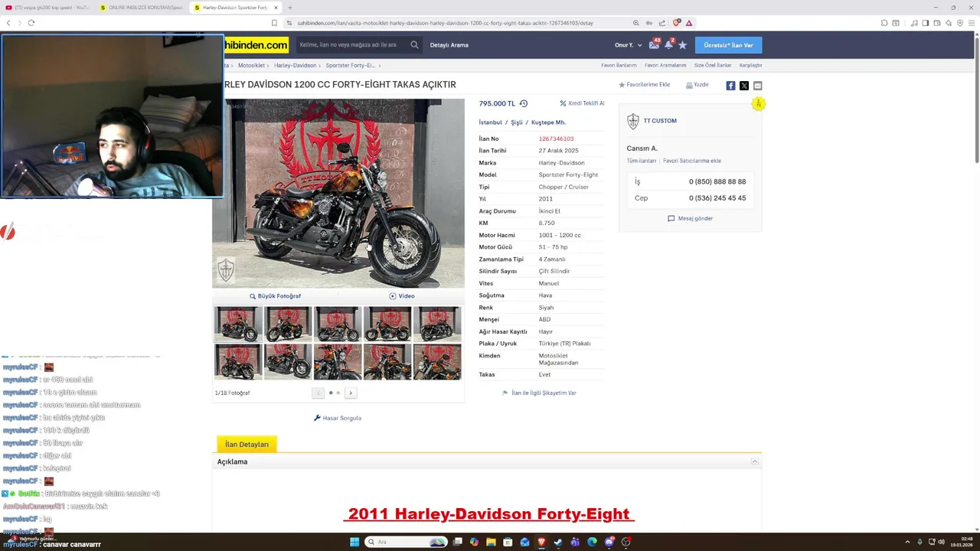Screen dimensions: 980x551
Task: Share listing on X (Twitter)
Action: point(744,86)
